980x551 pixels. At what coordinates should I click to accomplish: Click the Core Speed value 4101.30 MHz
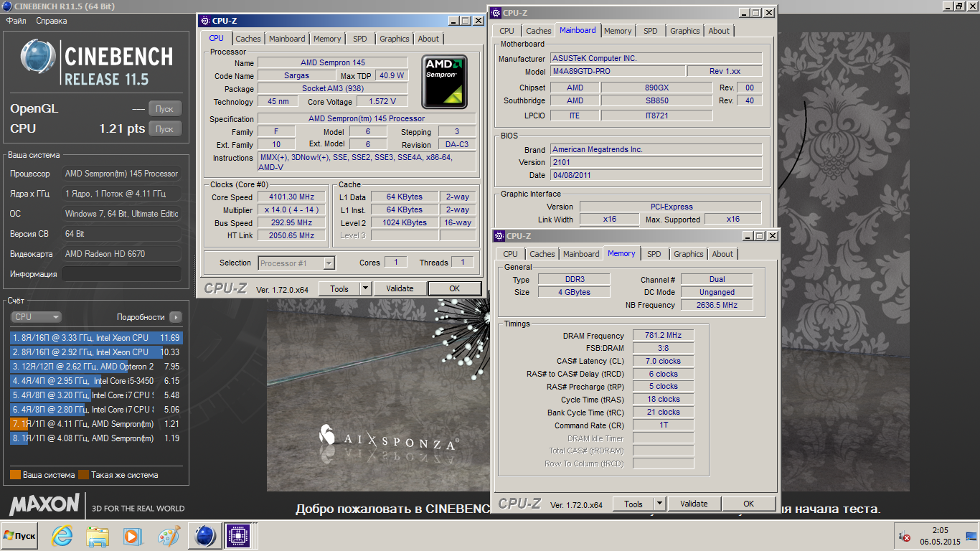pyautogui.click(x=292, y=197)
